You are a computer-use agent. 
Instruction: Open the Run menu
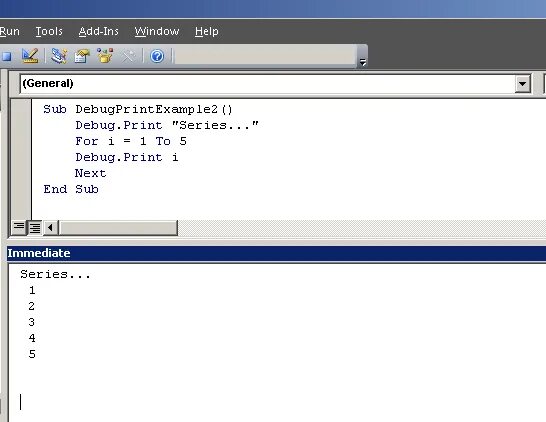[x=9, y=31]
